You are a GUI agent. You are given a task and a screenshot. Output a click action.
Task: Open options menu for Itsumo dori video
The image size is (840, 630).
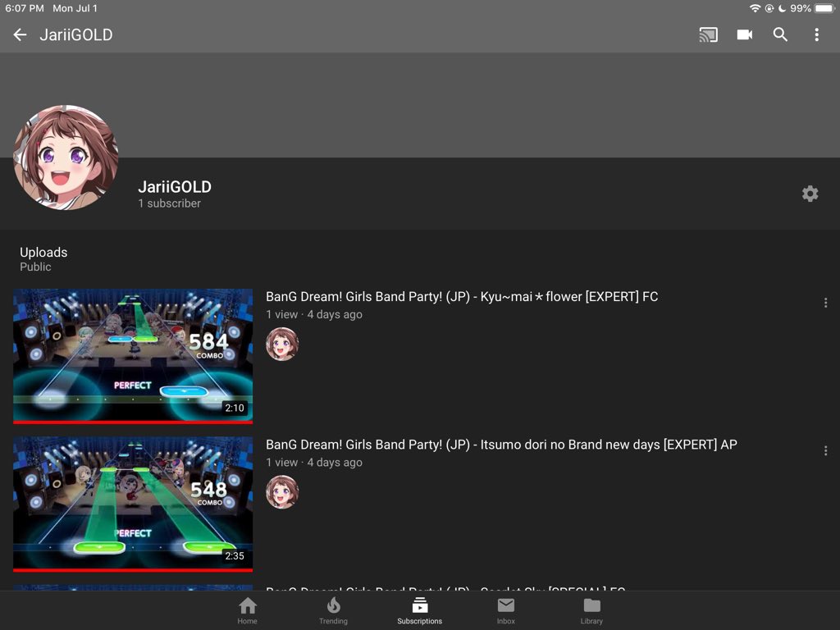pyautogui.click(x=825, y=450)
